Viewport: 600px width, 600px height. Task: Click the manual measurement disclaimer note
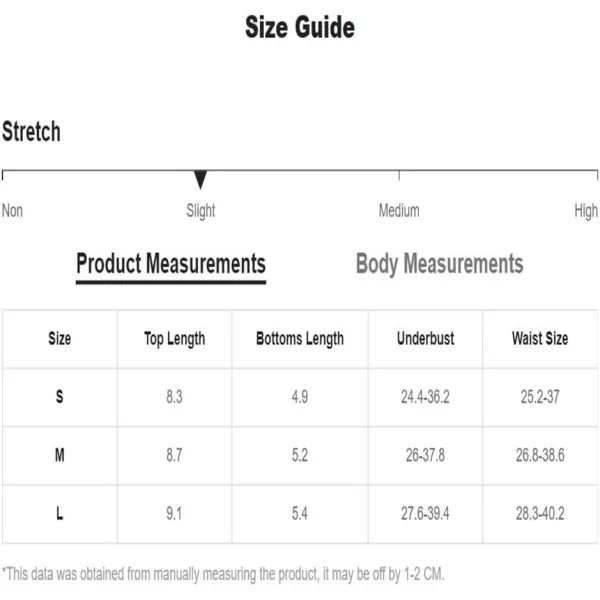click(223, 574)
